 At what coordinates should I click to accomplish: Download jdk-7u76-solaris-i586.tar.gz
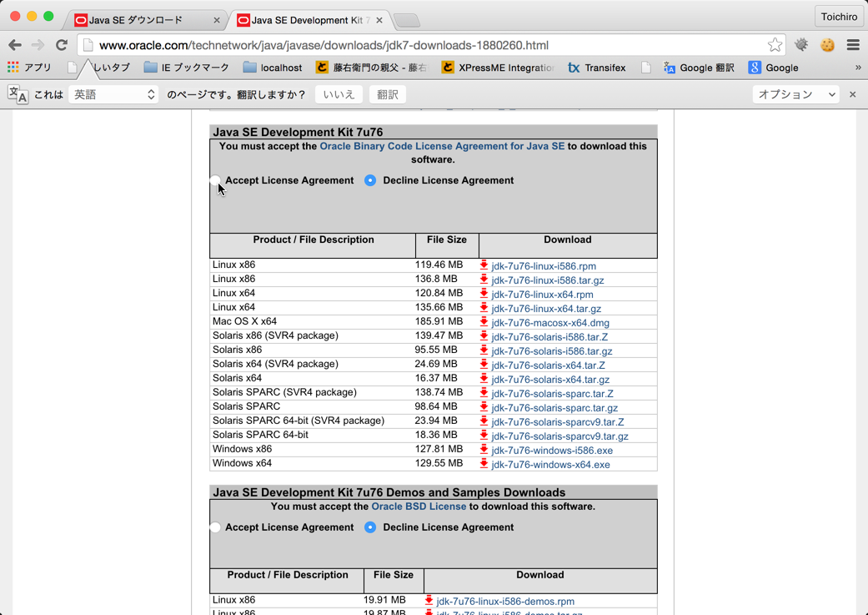(x=552, y=351)
